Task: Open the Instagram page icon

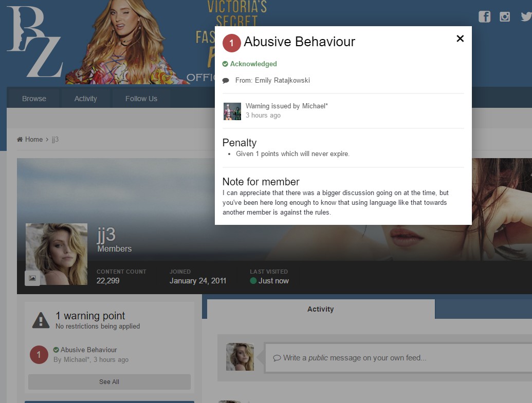Action: click(x=505, y=16)
